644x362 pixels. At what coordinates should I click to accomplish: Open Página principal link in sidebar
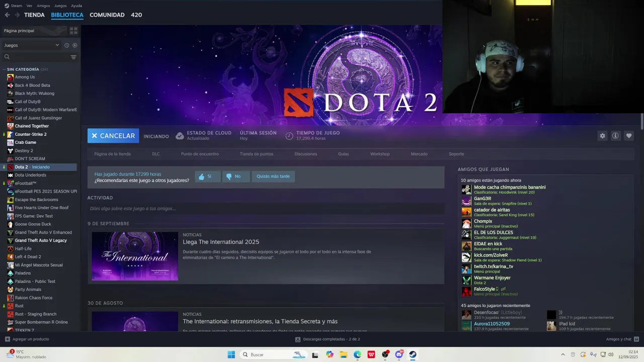(x=19, y=31)
